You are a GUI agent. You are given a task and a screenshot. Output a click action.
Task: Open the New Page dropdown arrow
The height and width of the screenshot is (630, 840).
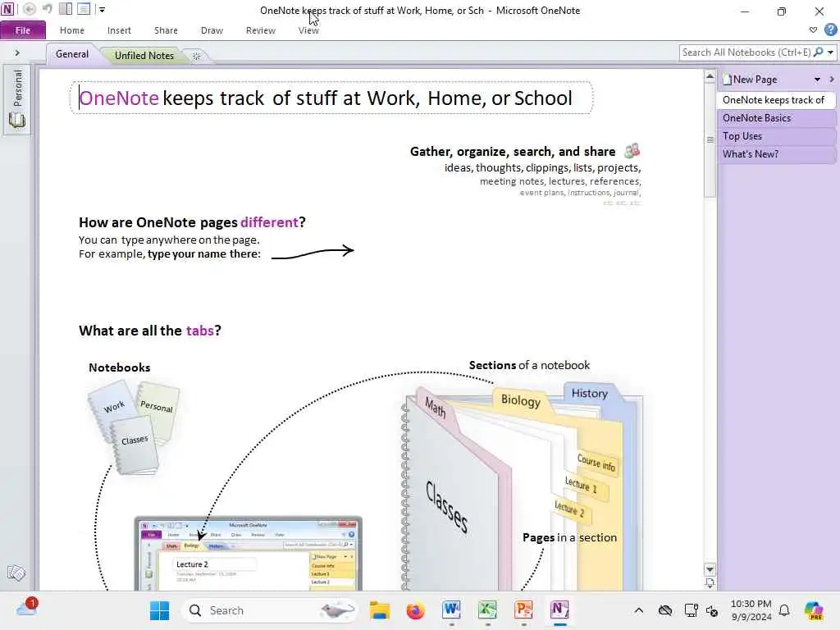[818, 80]
